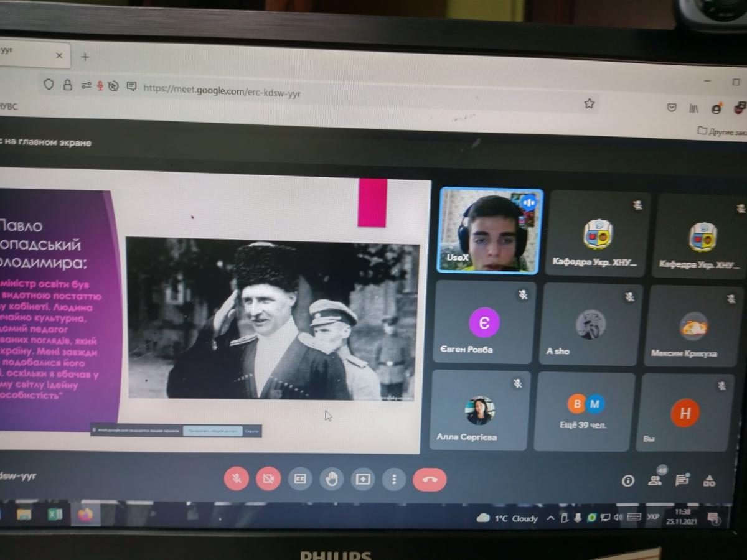Leave call with red hang-up button
Viewport: 747px width, 560px height.
click(x=430, y=480)
